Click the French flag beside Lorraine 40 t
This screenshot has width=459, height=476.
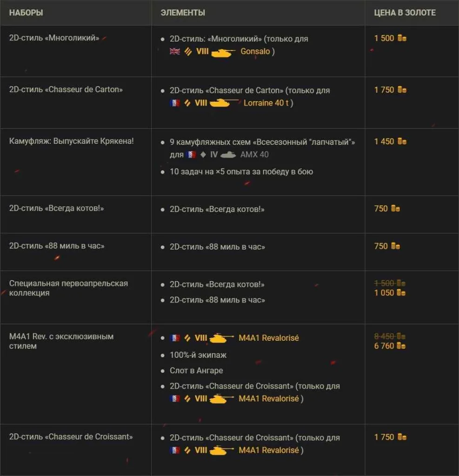[175, 103]
